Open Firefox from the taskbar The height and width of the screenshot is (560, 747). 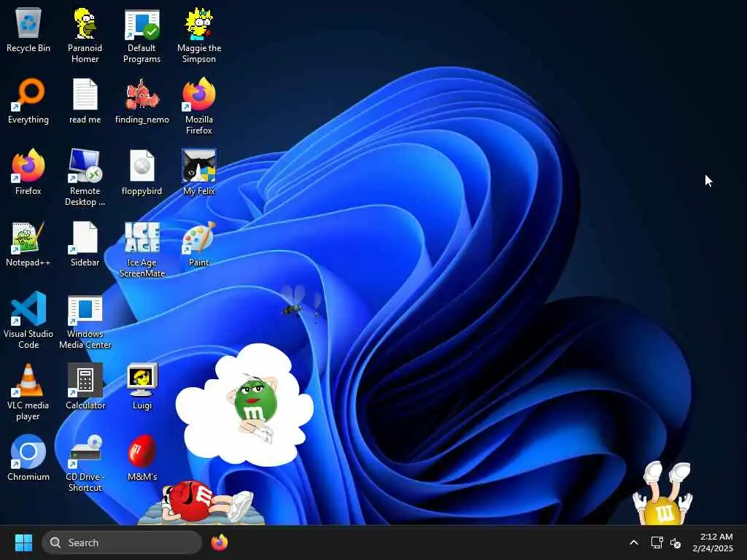[219, 542]
